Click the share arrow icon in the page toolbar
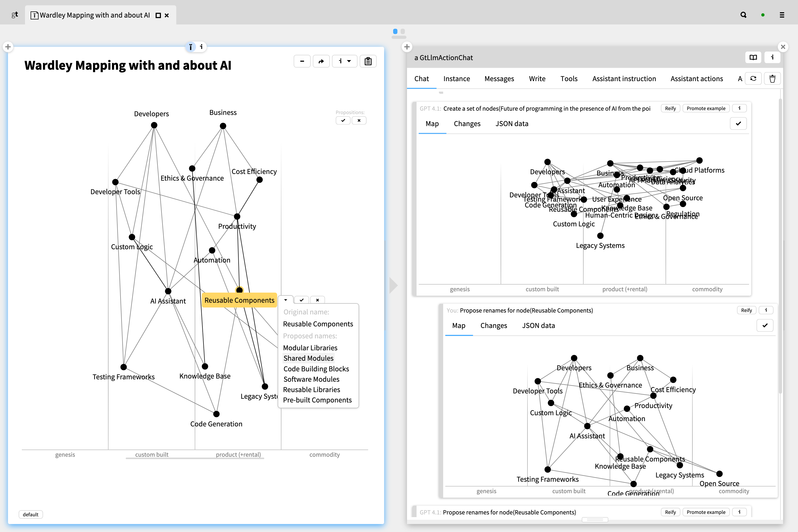Screen dimensions: 798x532 321,61
